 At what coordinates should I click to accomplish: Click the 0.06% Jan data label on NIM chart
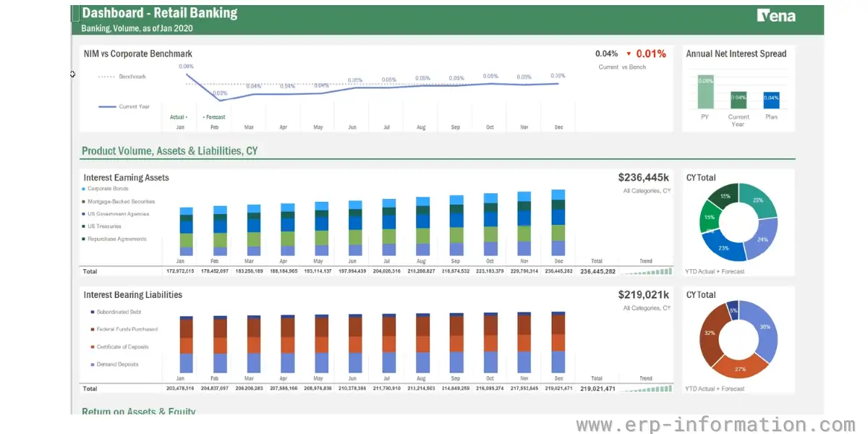click(187, 67)
